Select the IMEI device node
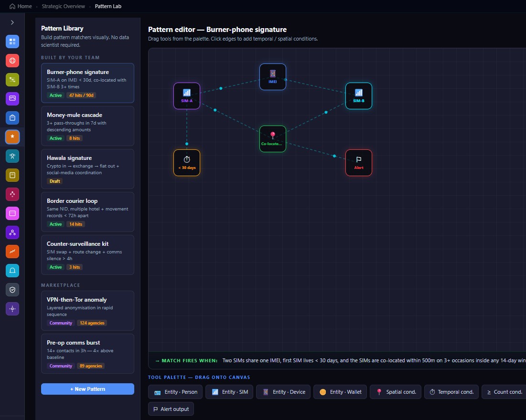Viewport: 526px width, 420px height. [273, 77]
